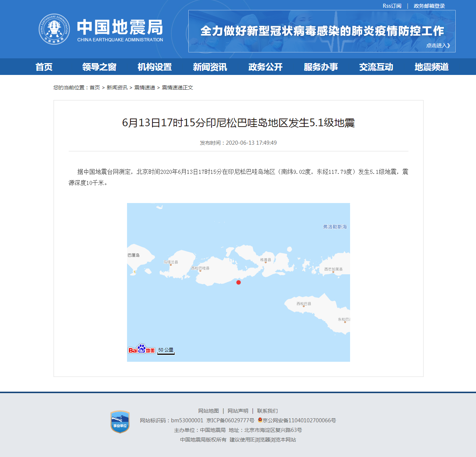Click the Rss订阅 link at top

click(392, 6)
